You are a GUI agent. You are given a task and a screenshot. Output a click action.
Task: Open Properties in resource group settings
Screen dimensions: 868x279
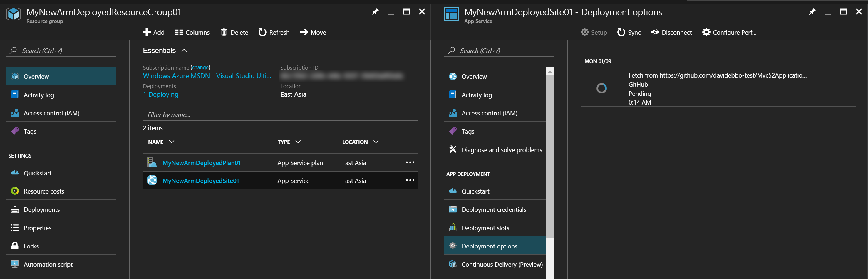(61, 228)
